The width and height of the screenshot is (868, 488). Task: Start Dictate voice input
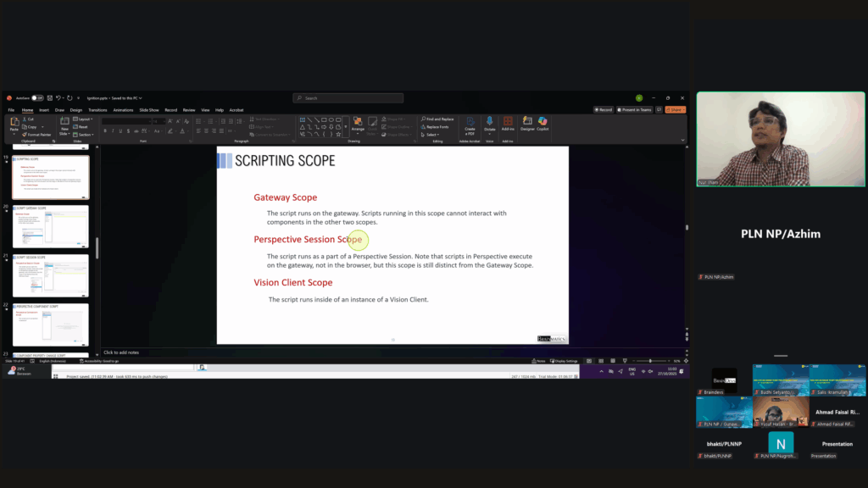click(490, 124)
